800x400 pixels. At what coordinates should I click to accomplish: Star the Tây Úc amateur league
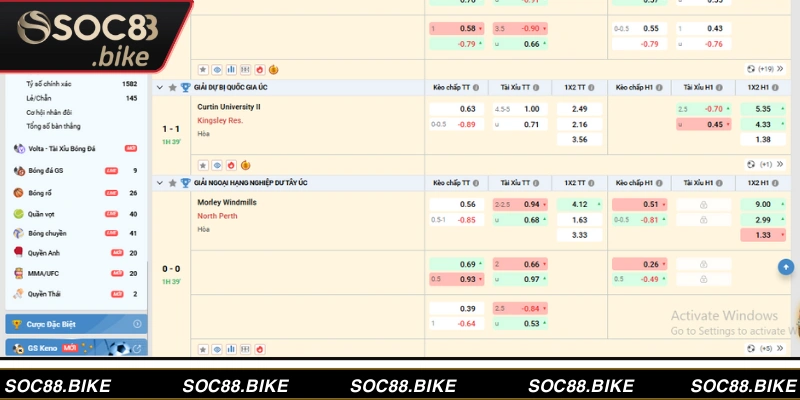click(172, 183)
